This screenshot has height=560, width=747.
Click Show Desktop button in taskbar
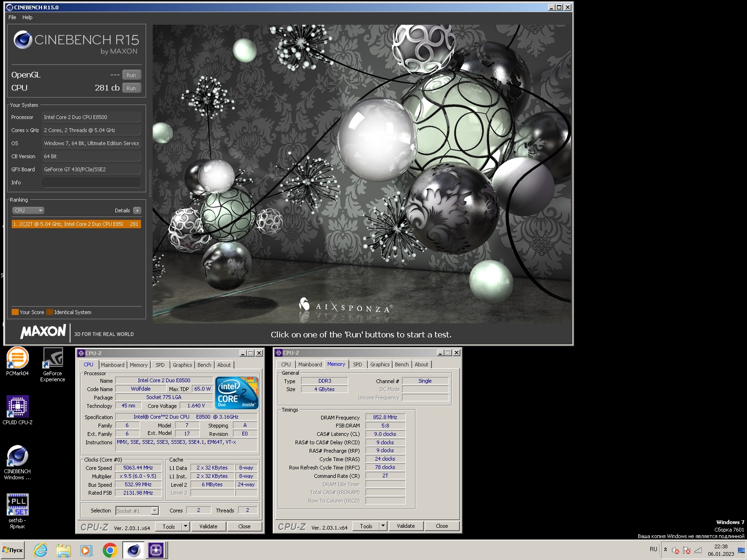tap(741, 550)
